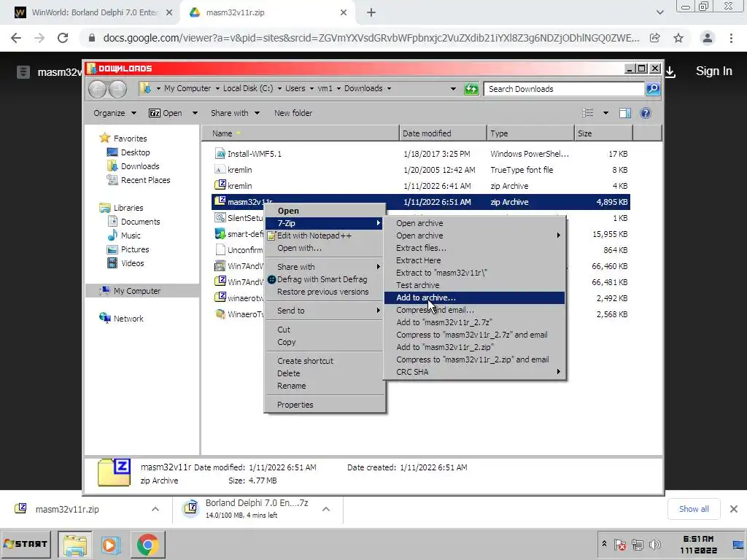Image resolution: width=747 pixels, height=560 pixels.
Task: Open the Chrome profile avatar icon
Action: point(708,38)
